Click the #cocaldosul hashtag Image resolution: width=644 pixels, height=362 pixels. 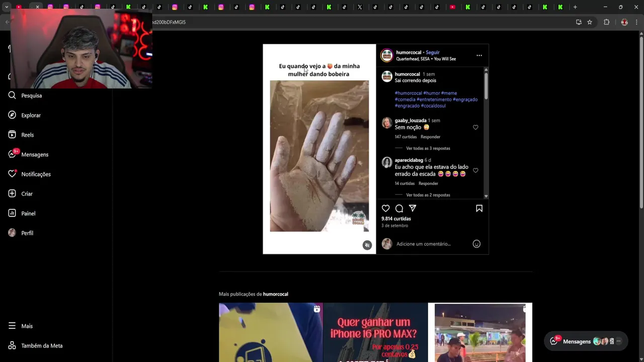pos(433,106)
